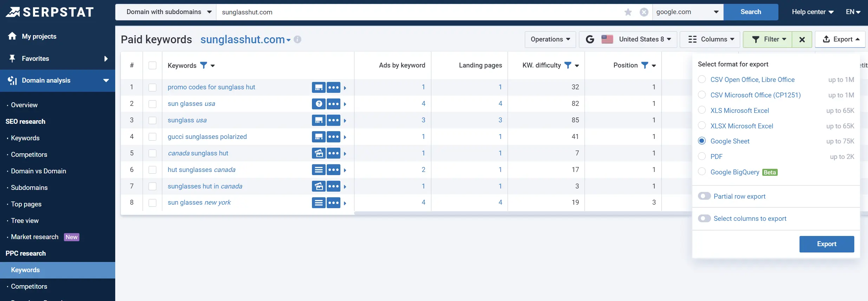Click the horizontal scrollbar under the table
This screenshot has width=868, height=301.
(x=523, y=213)
